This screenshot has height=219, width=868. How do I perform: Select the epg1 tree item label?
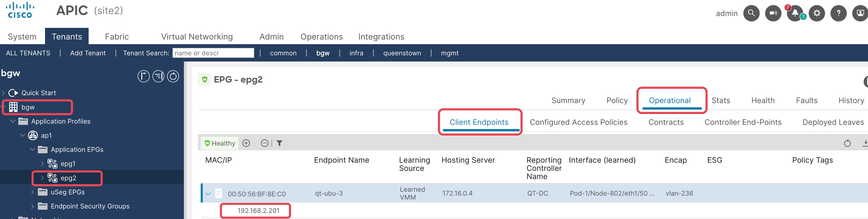coord(68,164)
